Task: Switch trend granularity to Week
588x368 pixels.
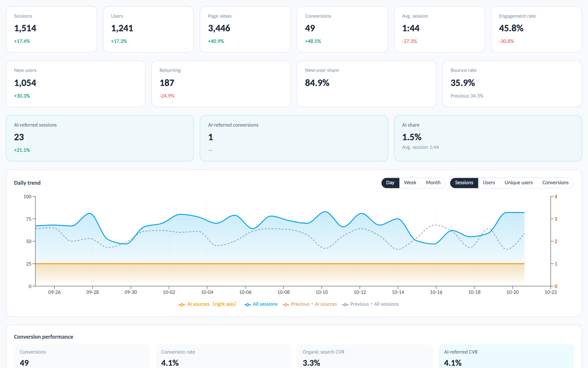Action: coord(410,183)
